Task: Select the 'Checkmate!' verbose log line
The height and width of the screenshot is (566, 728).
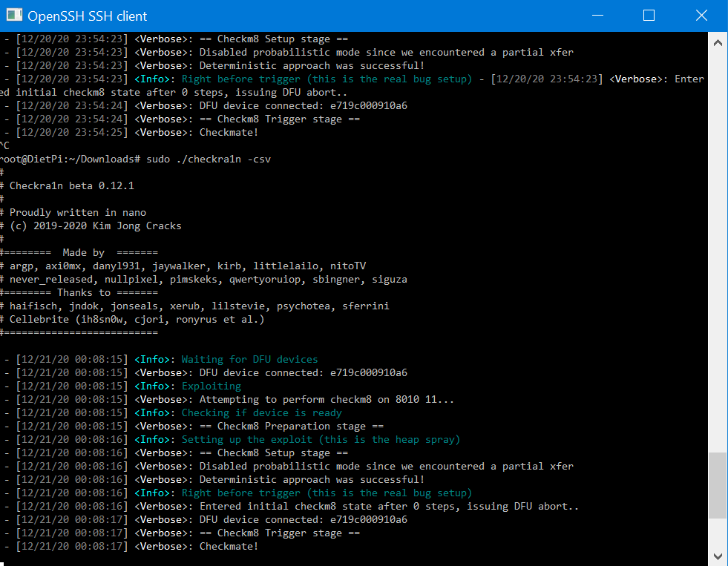Action: pos(228,546)
